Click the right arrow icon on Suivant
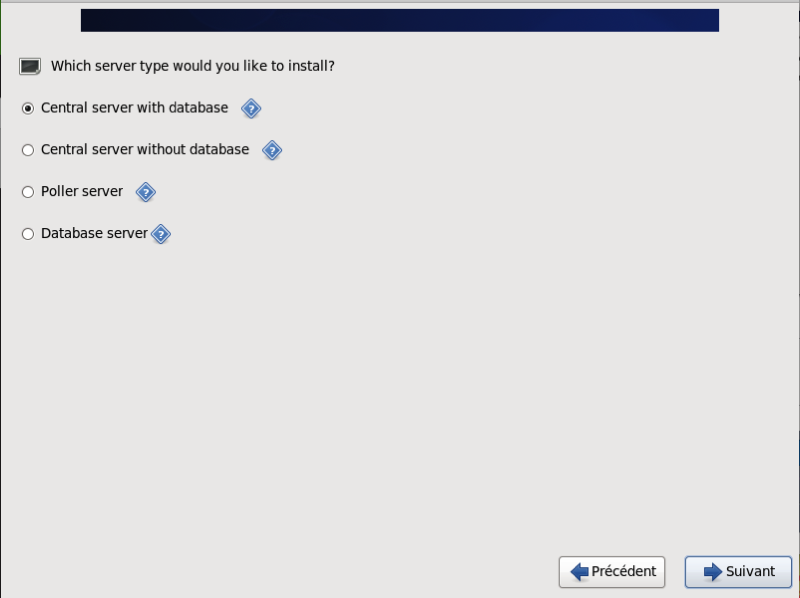The height and width of the screenshot is (598, 800). click(x=713, y=572)
